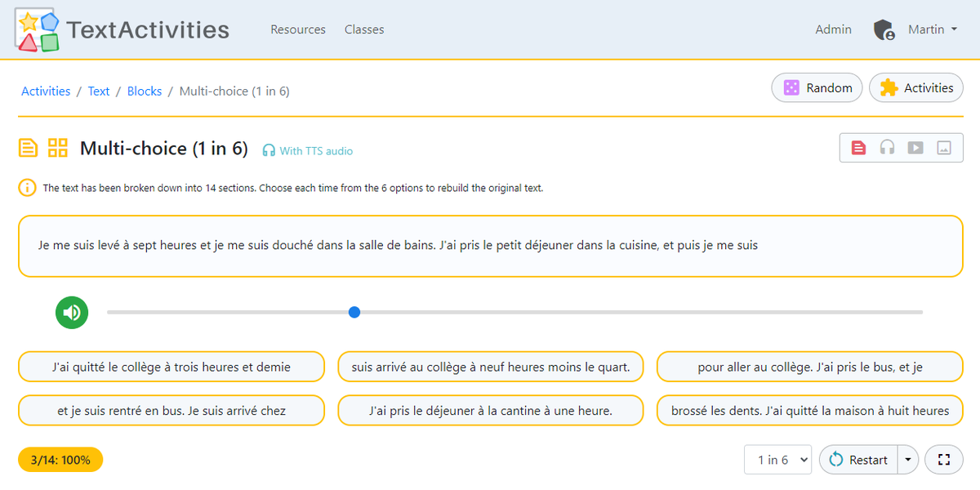Choose "et je suis rentré en bus" option
This screenshot has height=490, width=980.
point(171,411)
